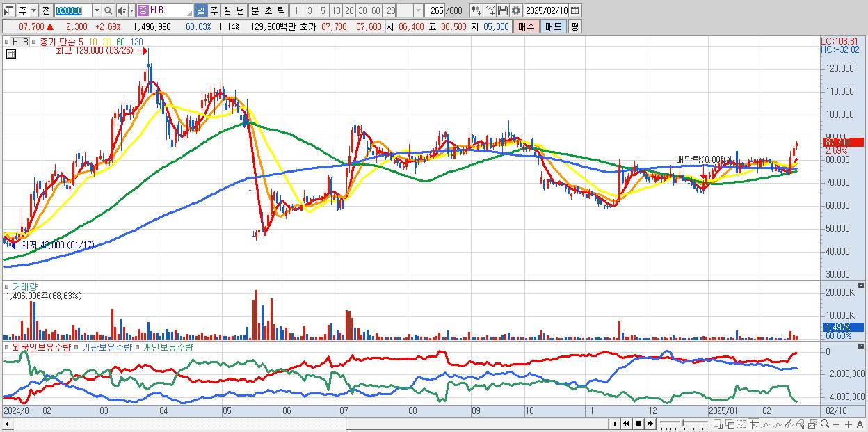Expand the interval number dropdown arrow

[418, 10]
